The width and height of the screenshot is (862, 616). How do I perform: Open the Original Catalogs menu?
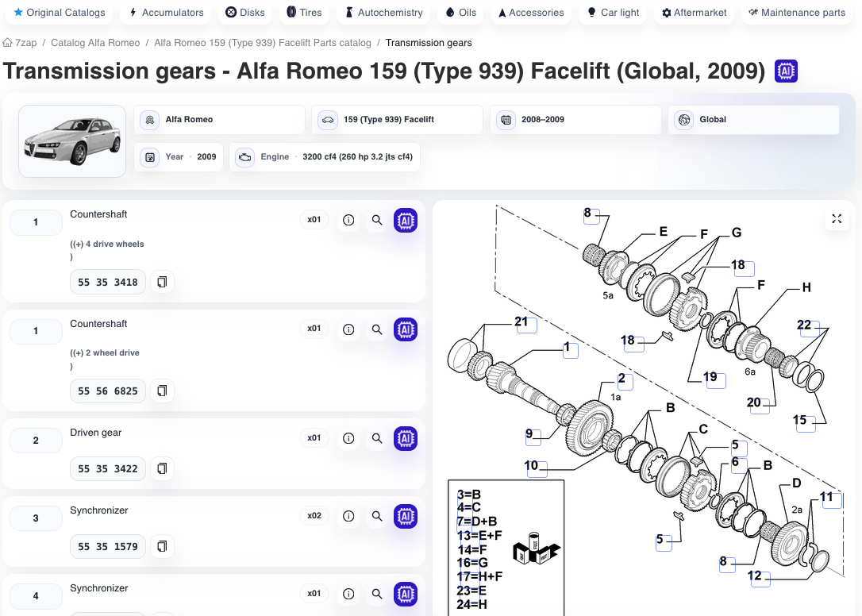pyautogui.click(x=60, y=12)
